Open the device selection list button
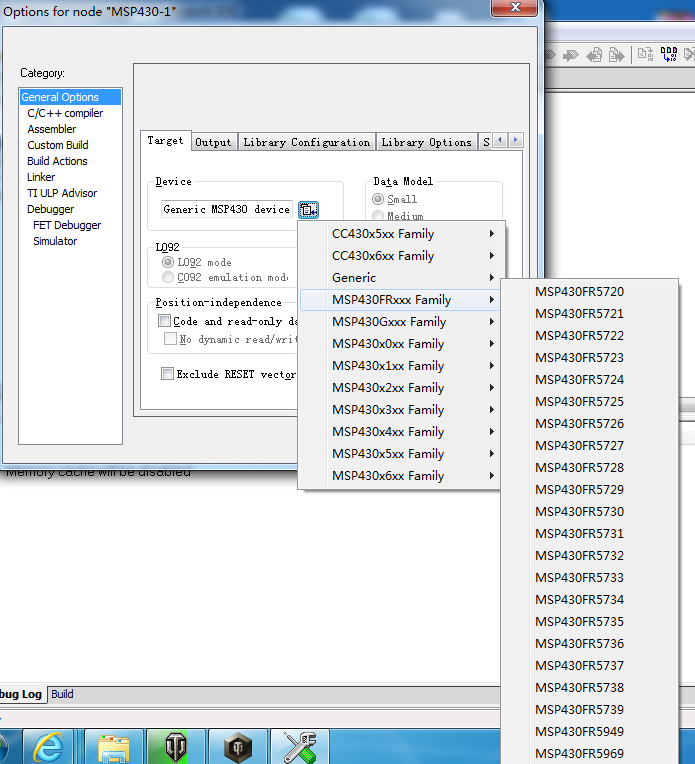This screenshot has width=695, height=764. pos(308,210)
